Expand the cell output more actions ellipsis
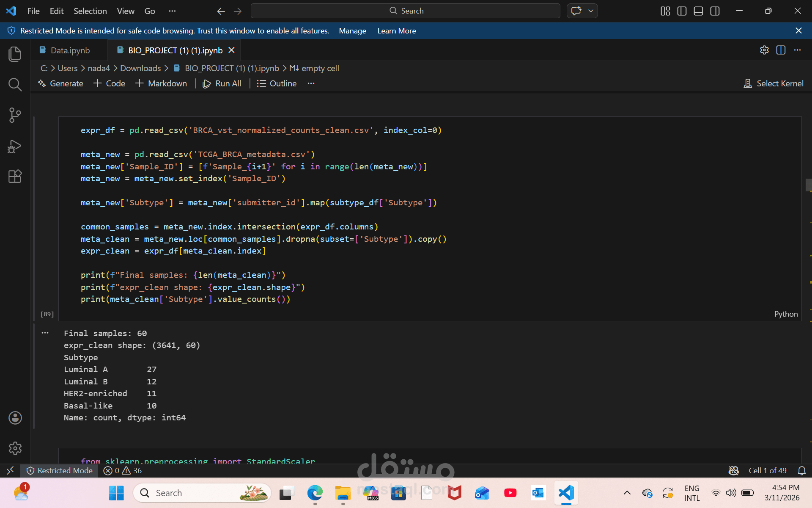 45,333
